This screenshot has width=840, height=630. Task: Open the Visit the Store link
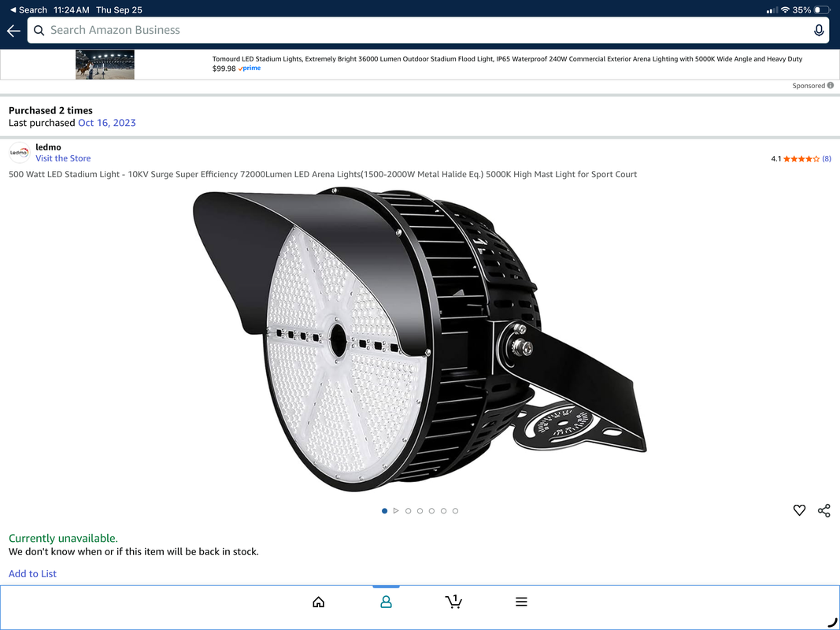pos(63,158)
